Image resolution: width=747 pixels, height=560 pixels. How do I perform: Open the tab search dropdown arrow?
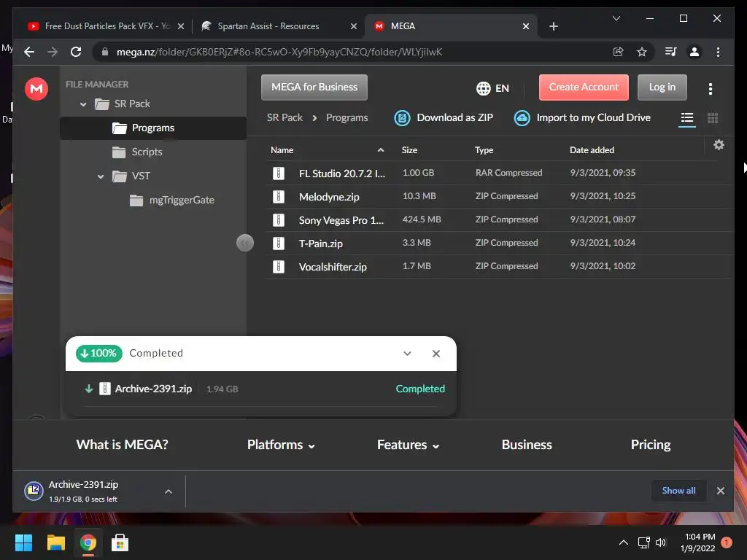click(x=616, y=18)
